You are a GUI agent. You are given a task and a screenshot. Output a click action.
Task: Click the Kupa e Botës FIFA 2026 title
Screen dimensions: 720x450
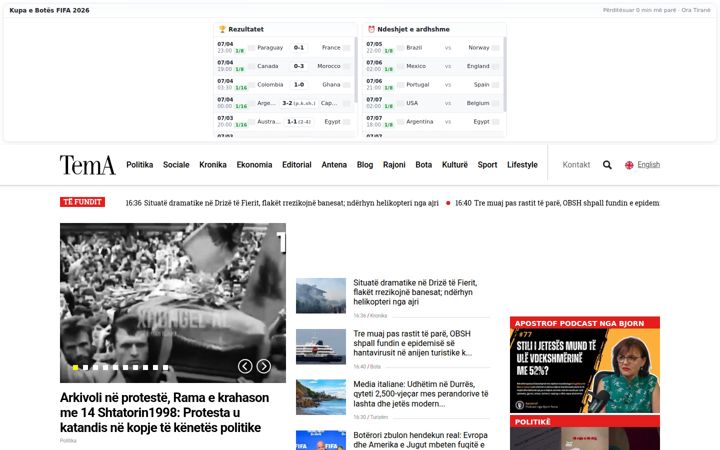(49, 10)
